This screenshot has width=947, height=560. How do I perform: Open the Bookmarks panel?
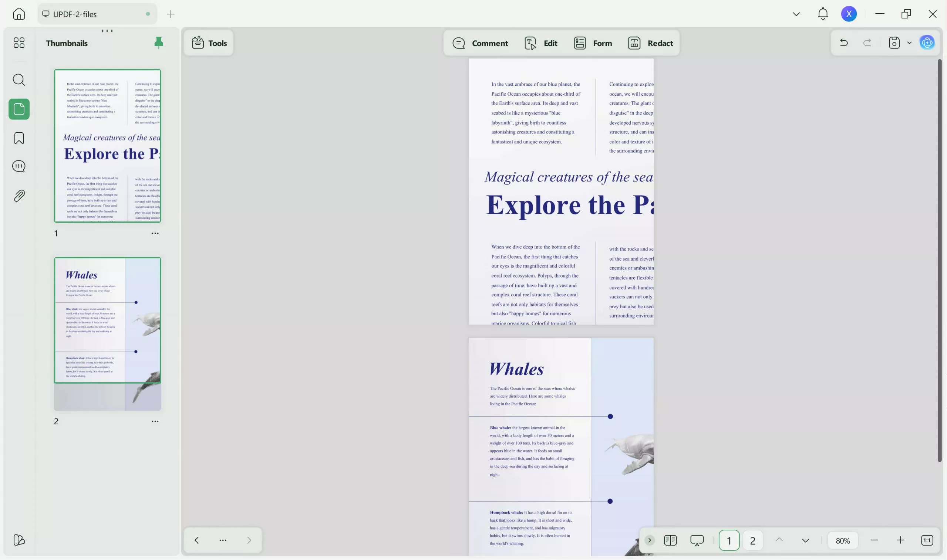pos(18,138)
